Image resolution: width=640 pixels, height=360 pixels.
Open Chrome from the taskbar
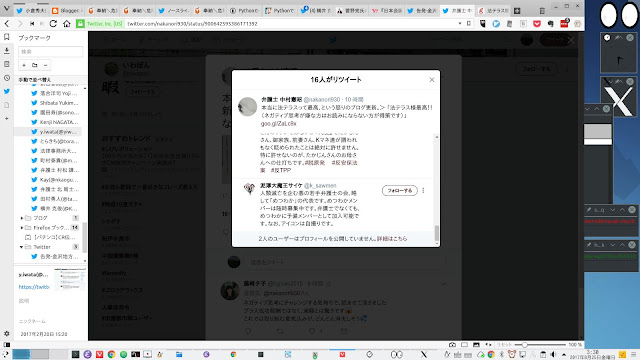[x=111, y=354]
